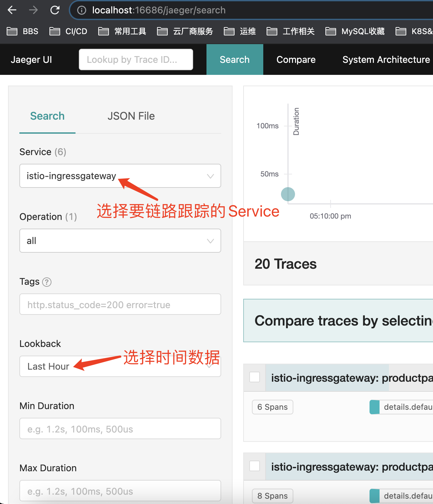Focus the Tags input field

click(x=120, y=304)
